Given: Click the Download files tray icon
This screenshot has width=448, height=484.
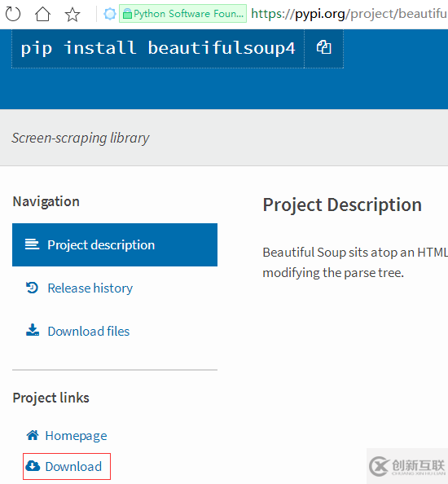Looking at the screenshot, I should [33, 330].
